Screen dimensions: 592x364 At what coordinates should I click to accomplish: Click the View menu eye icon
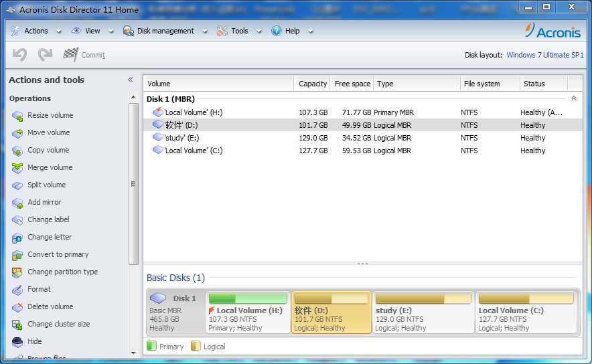pos(76,31)
